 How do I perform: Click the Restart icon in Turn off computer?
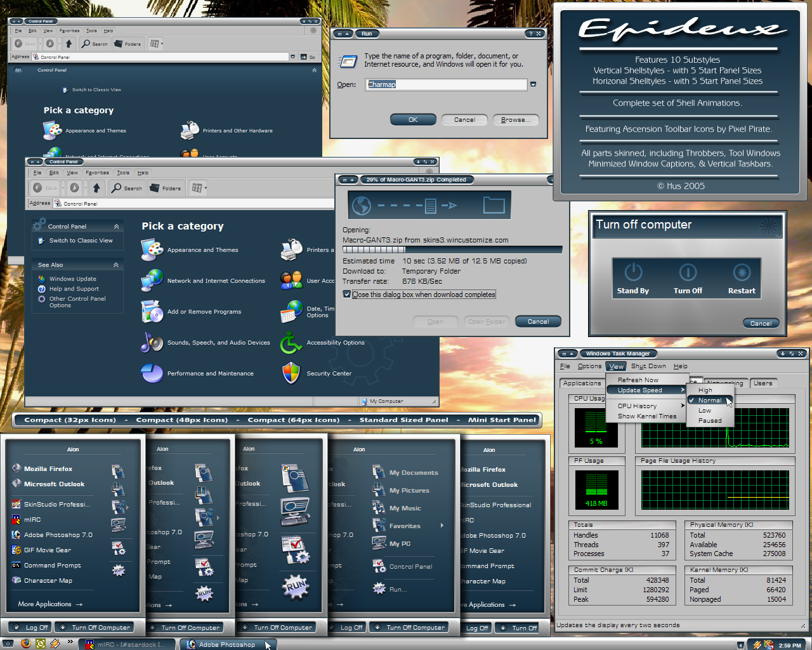click(x=742, y=272)
